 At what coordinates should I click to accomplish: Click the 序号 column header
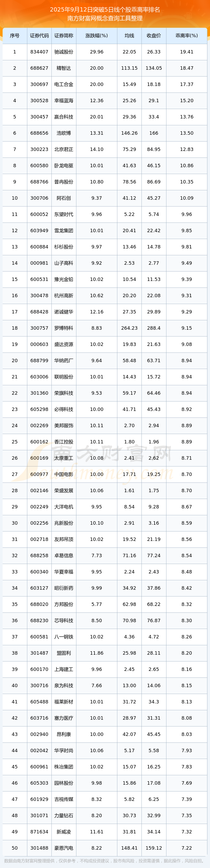point(14,36)
